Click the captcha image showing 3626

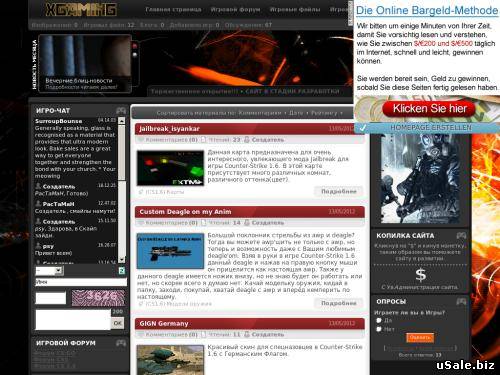pyautogui.click(x=98, y=298)
